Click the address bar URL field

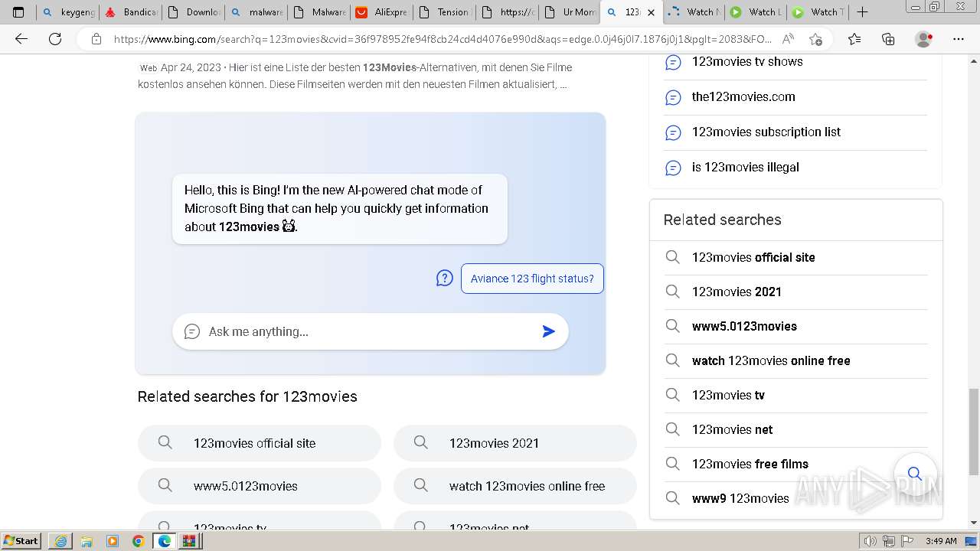(443, 38)
